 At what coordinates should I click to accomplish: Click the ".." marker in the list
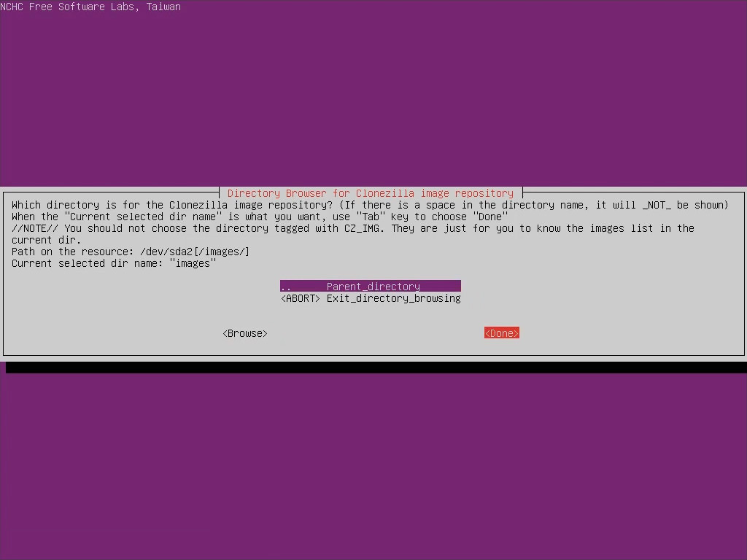[x=285, y=287]
